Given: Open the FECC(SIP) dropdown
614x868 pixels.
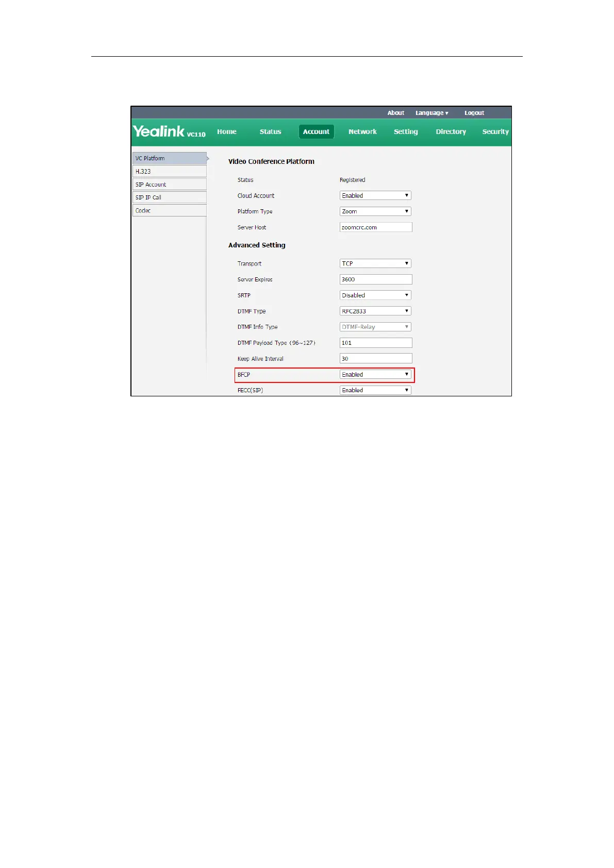Looking at the screenshot, I should tap(375, 390).
